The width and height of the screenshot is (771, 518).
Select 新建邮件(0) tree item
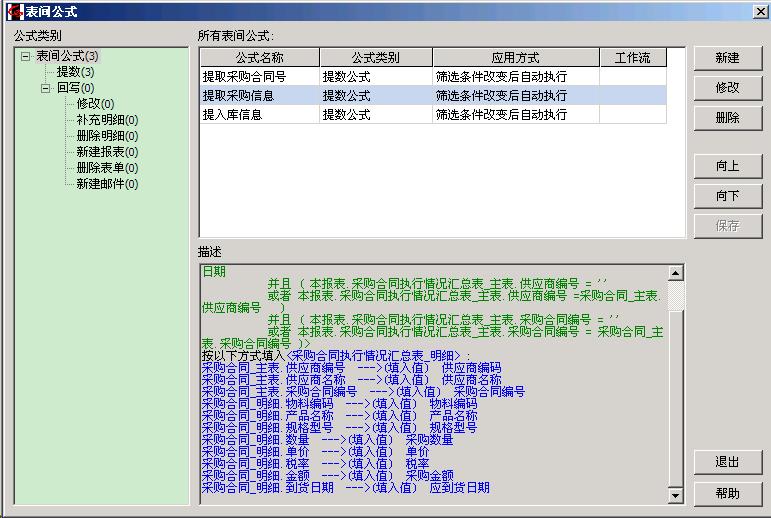point(107,184)
